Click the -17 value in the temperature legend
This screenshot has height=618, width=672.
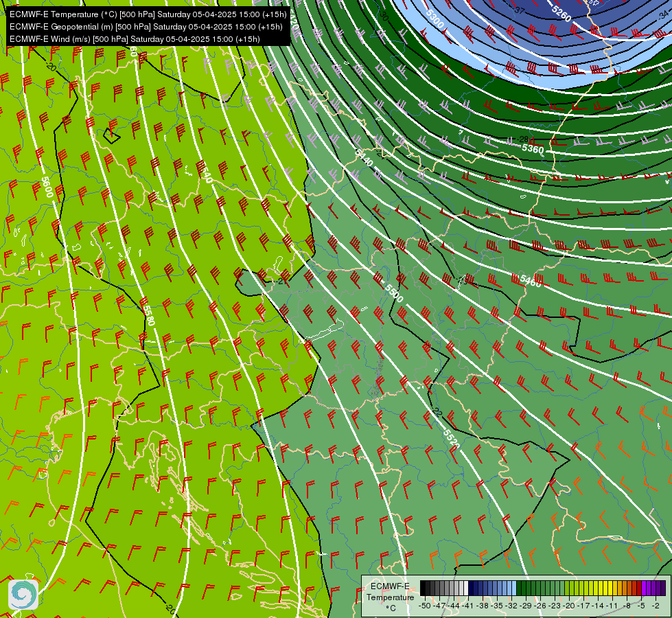point(583,606)
